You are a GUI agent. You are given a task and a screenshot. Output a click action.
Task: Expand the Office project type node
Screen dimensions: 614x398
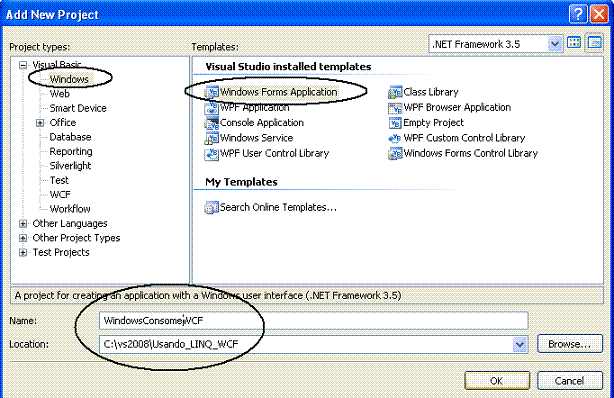click(40, 123)
